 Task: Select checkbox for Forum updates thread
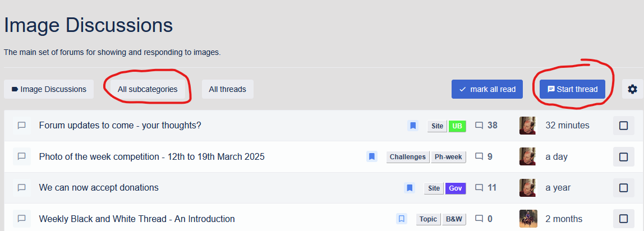[623, 126]
